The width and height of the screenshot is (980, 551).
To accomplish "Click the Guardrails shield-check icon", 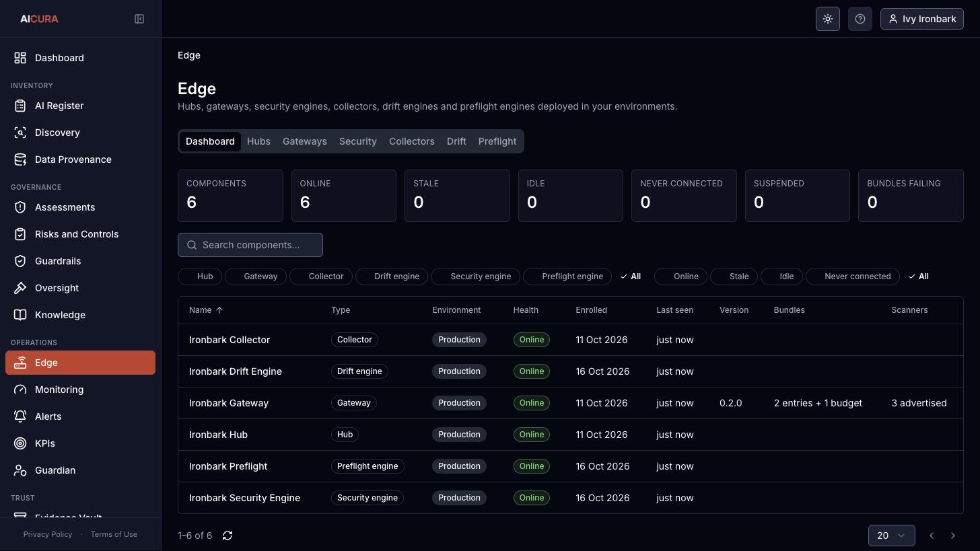I will coord(20,261).
